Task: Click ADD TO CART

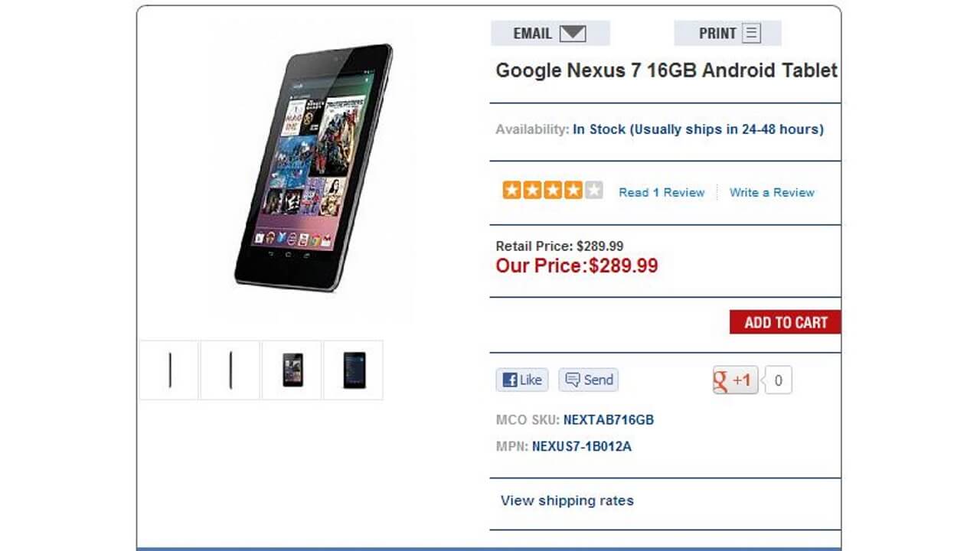Action: pos(785,322)
